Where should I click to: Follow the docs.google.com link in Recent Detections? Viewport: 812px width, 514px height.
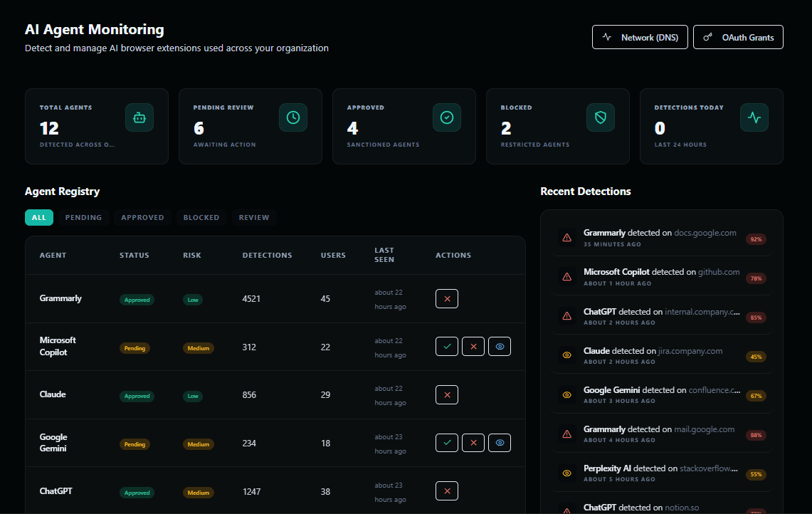tap(705, 232)
